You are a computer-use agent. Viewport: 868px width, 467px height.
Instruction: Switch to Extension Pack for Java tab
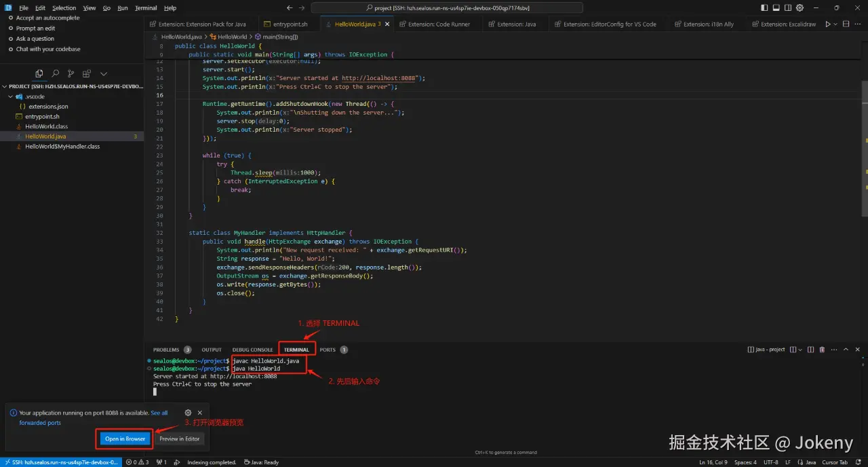(x=201, y=24)
